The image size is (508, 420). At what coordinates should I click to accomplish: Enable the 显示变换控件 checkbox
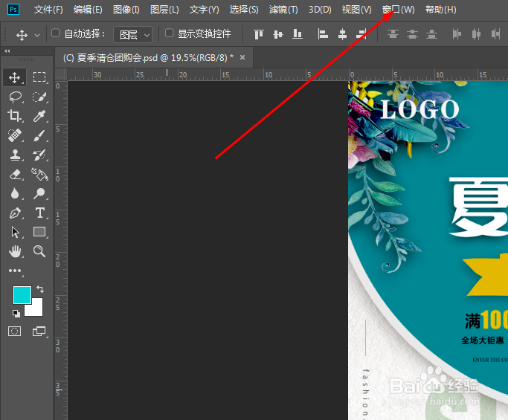(x=170, y=33)
